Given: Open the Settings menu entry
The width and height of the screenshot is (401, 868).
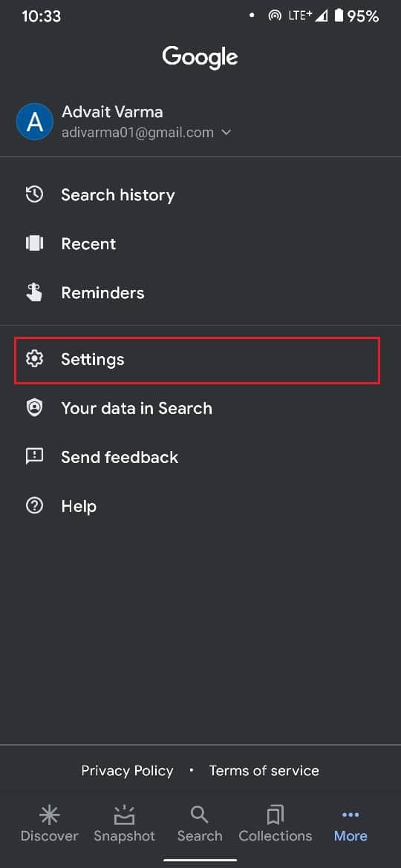Looking at the screenshot, I should (x=197, y=359).
